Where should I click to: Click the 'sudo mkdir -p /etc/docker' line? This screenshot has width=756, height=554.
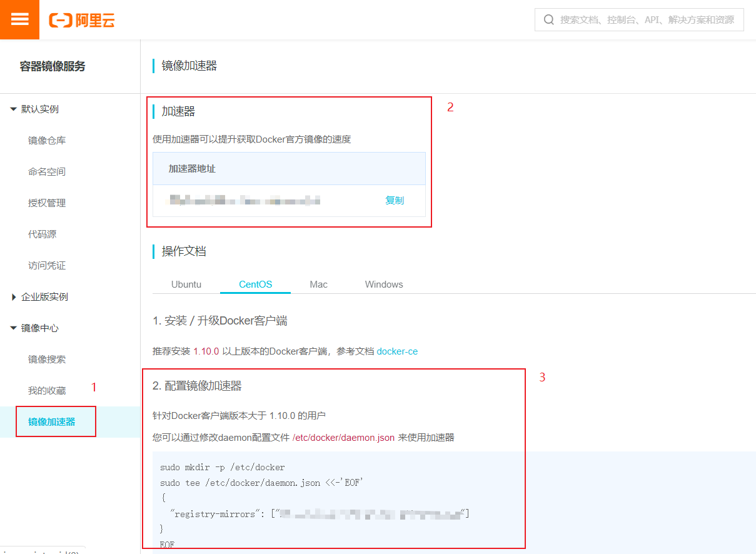(x=223, y=468)
